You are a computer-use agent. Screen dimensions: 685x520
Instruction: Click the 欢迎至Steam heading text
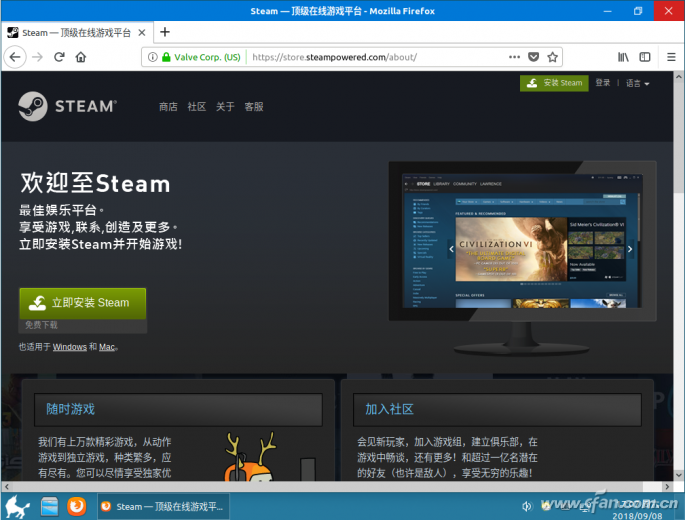point(95,183)
